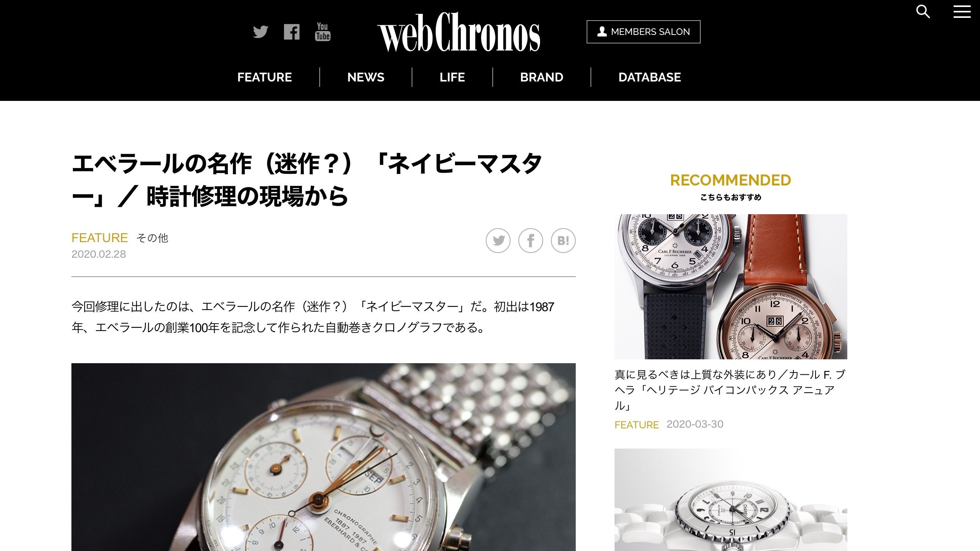Go to the FEATURE menu
Screen dimensions: 980x551
265,77
